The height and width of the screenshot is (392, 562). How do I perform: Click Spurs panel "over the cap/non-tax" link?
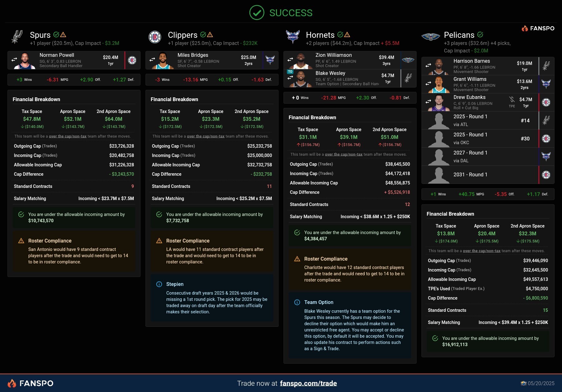tap(68, 136)
